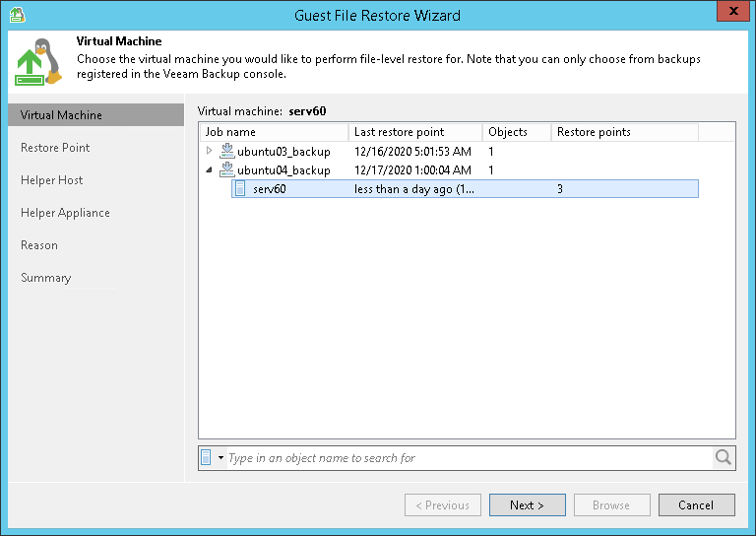
Task: Go to the Reason step
Action: coord(39,245)
